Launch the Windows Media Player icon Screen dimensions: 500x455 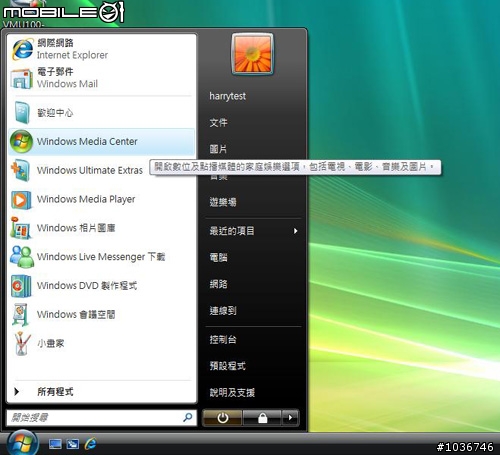click(x=21, y=199)
